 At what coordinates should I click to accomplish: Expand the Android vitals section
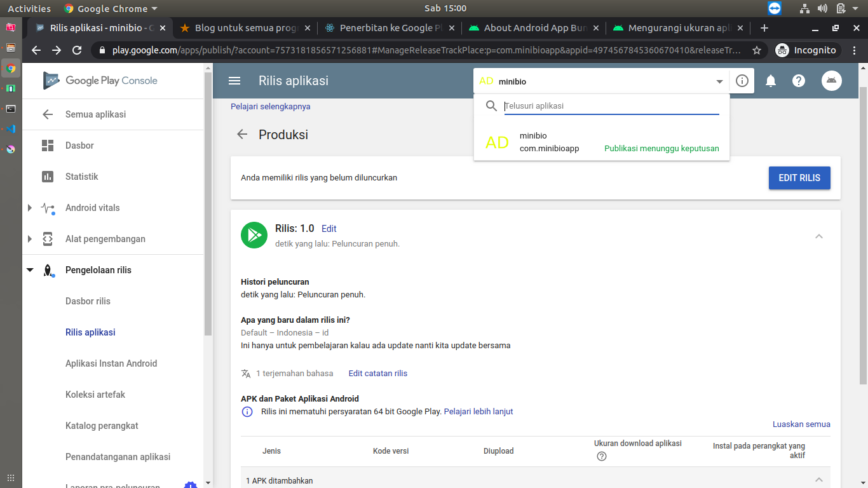point(30,208)
